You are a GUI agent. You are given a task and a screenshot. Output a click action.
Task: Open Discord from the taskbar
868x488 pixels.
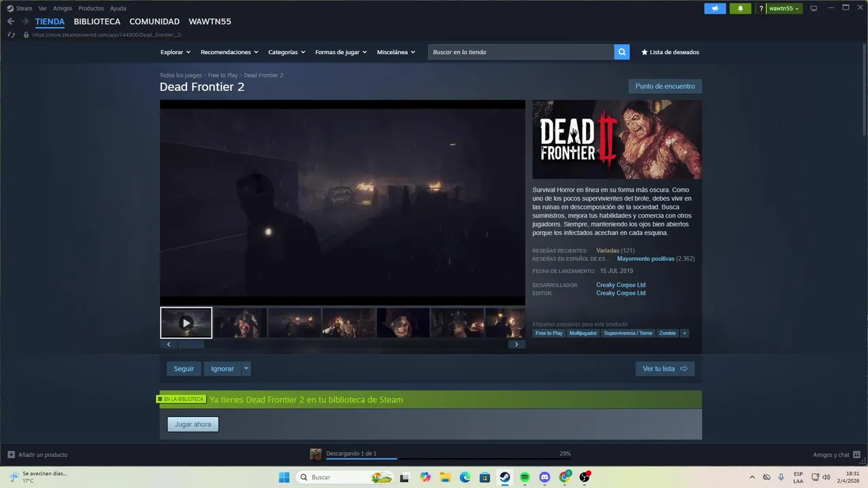pos(545,477)
